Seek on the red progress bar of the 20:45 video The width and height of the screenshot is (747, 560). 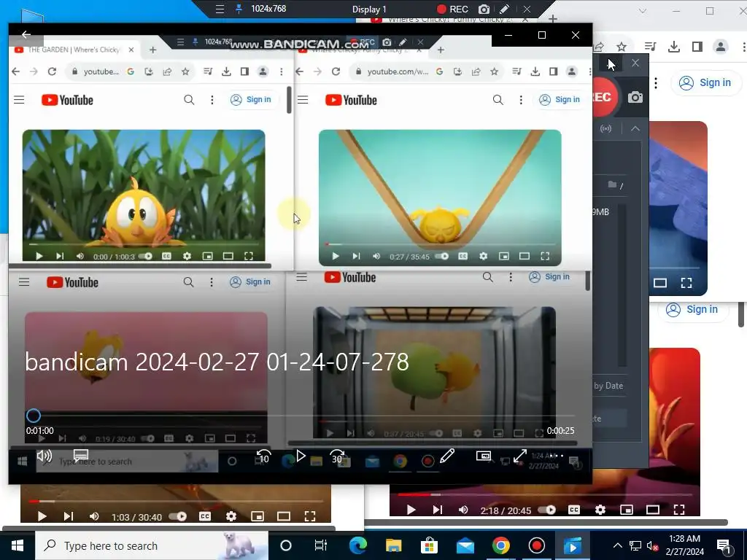pyautogui.click(x=544, y=495)
